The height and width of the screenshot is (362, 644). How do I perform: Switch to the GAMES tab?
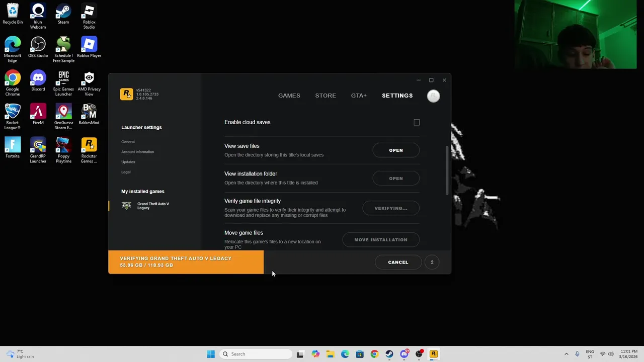point(289,96)
